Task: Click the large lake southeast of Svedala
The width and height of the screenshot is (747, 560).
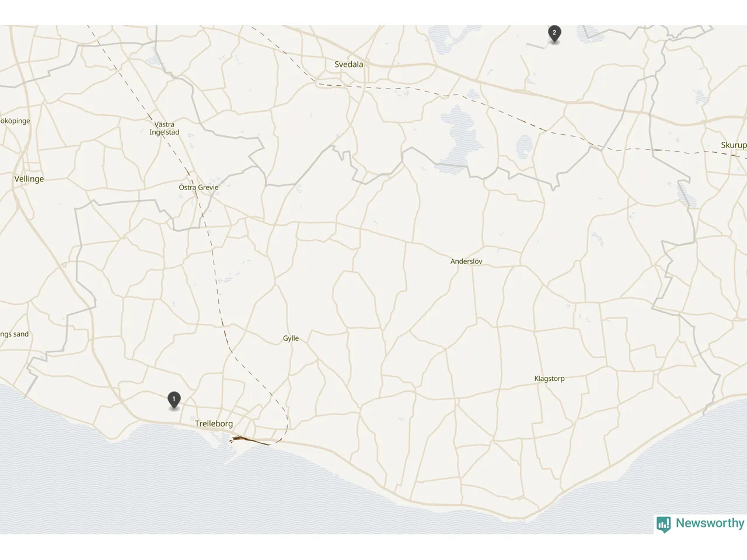Action: [x=461, y=137]
